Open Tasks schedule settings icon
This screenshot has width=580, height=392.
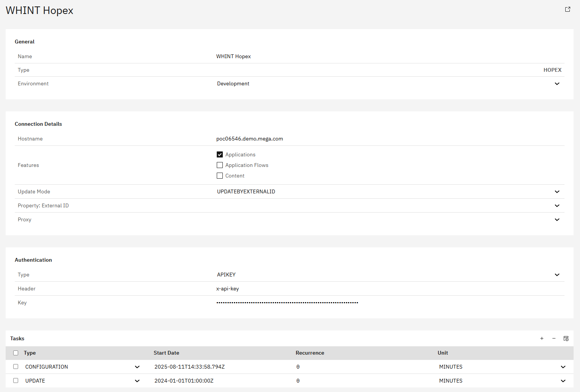pos(566,338)
